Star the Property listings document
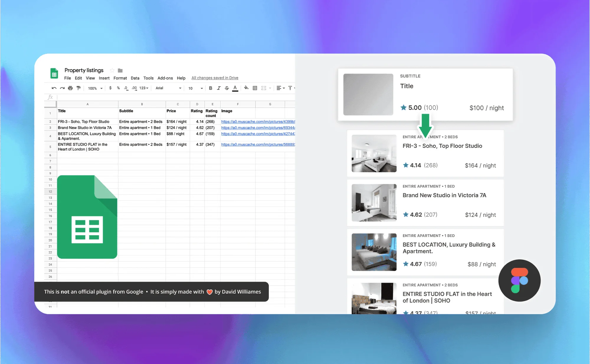590x364 pixels. (112, 70)
